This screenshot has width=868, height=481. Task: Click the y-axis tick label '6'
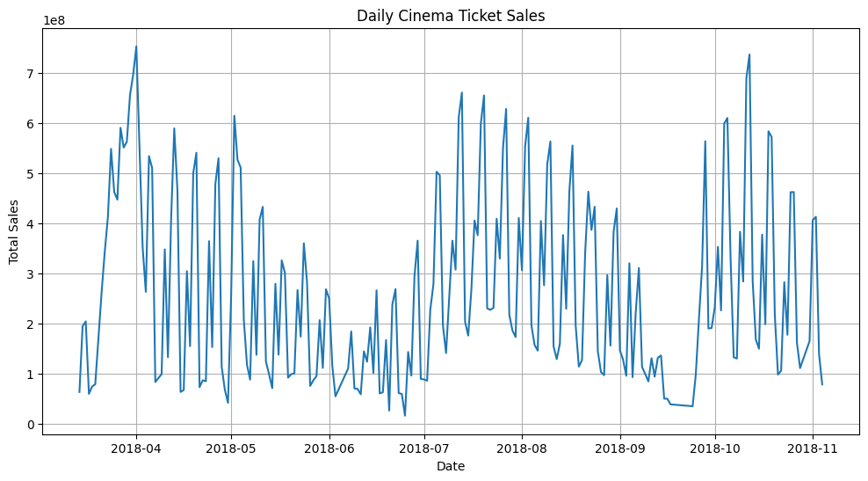click(x=33, y=124)
